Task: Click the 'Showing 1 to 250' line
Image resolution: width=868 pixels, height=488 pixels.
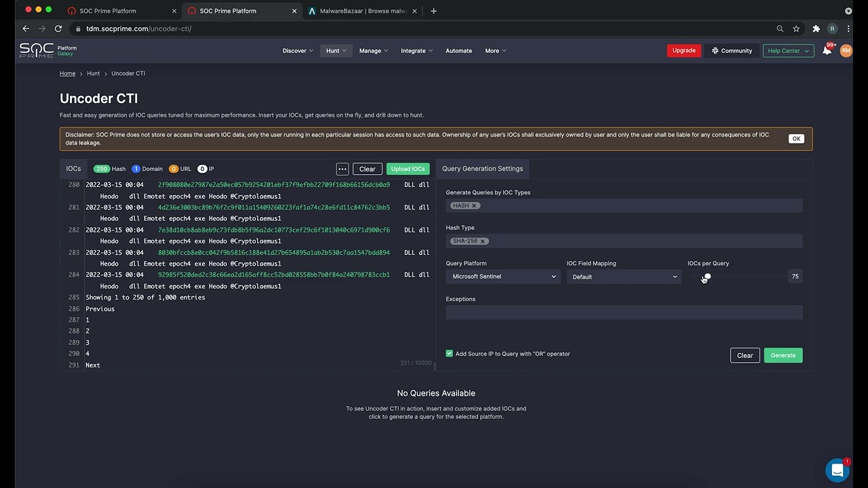Action: pos(145,298)
